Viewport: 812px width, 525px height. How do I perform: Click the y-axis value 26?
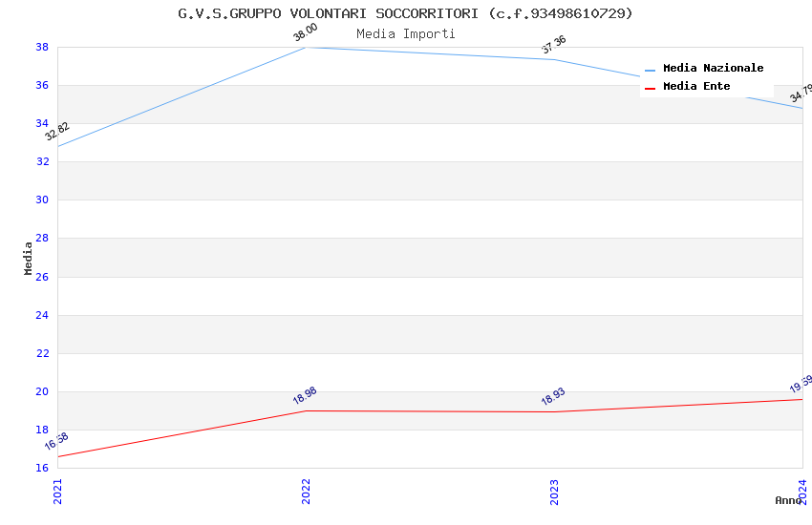pyautogui.click(x=42, y=277)
